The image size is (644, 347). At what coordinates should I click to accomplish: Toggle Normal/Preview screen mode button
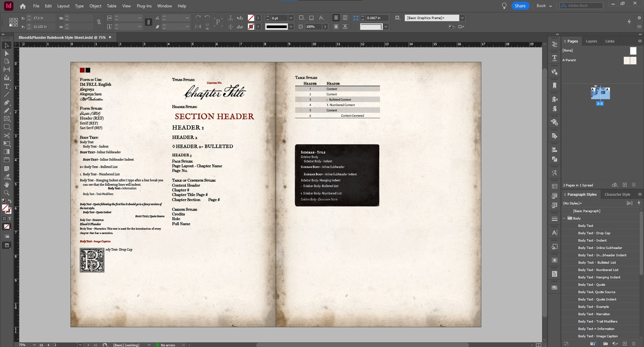point(7,245)
